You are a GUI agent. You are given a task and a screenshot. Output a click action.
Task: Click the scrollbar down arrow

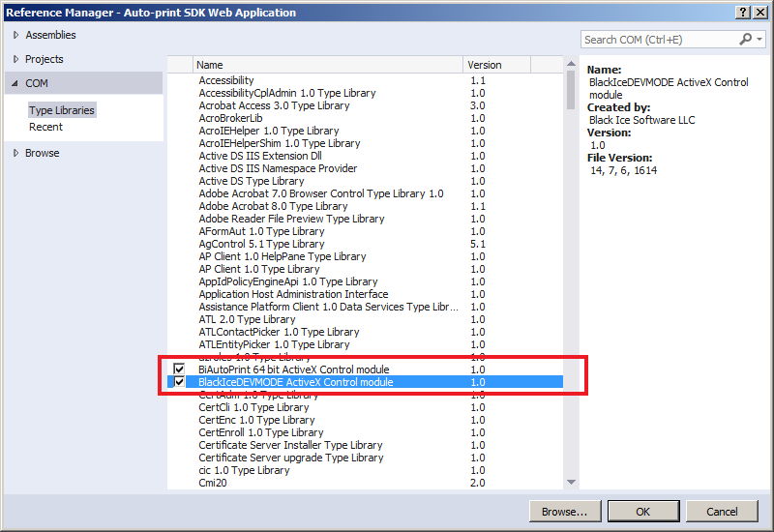pyautogui.click(x=571, y=482)
